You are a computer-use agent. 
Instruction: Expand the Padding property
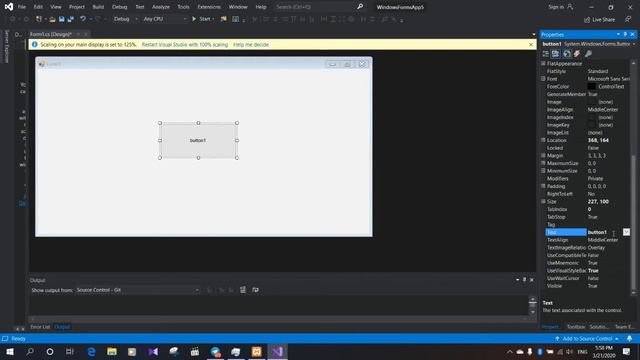543,186
